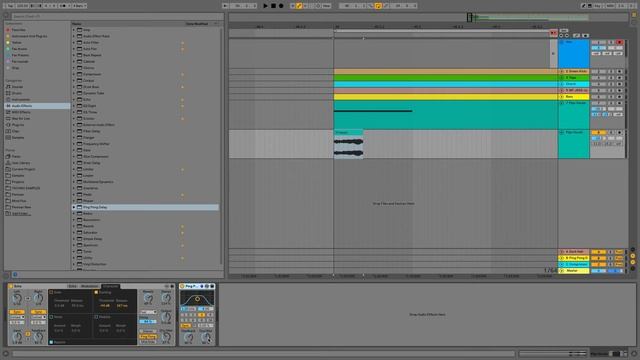Click the Stop transport button

273,6
